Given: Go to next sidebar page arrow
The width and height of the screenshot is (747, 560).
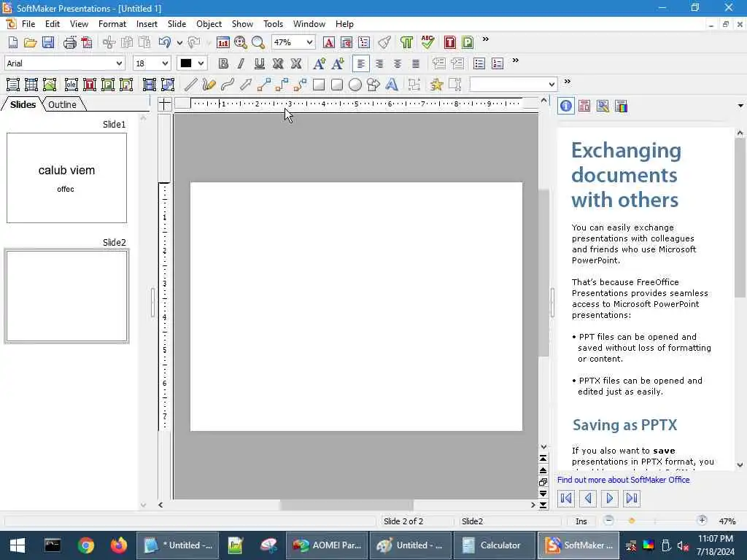Looking at the screenshot, I should tap(609, 498).
